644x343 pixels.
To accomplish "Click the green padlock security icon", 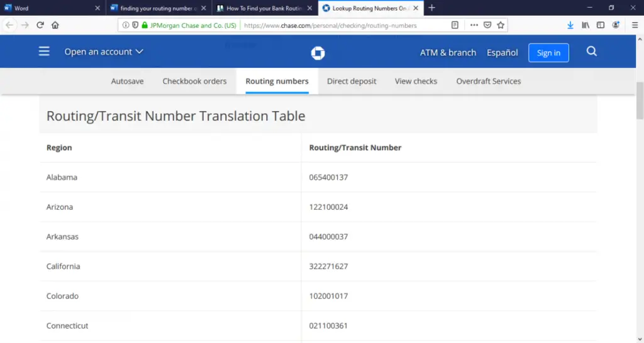I will tap(145, 25).
